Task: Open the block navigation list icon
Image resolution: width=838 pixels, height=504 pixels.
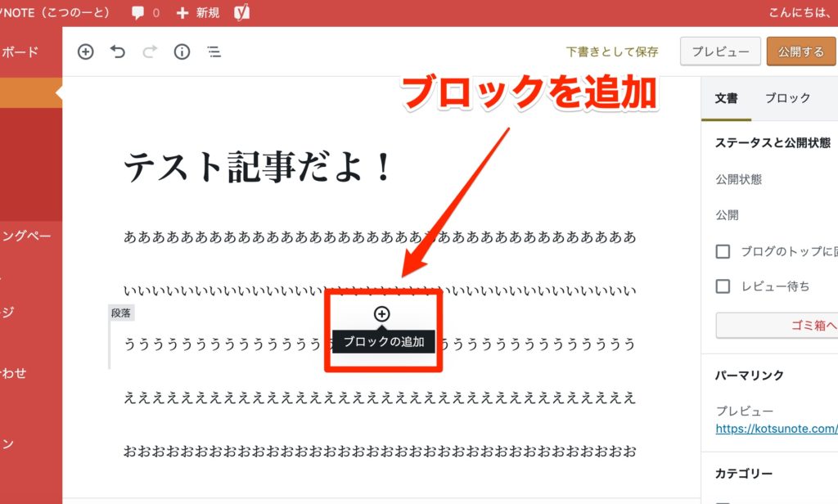Action: click(214, 52)
